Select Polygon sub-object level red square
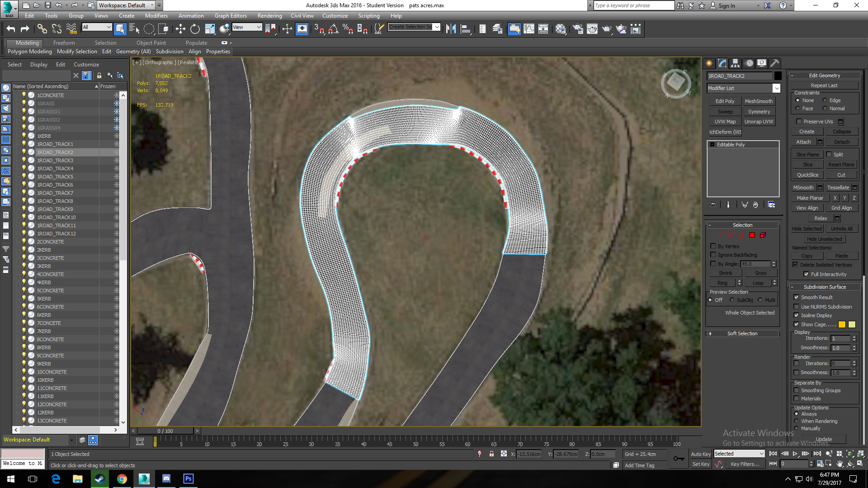868x488 pixels. point(752,235)
